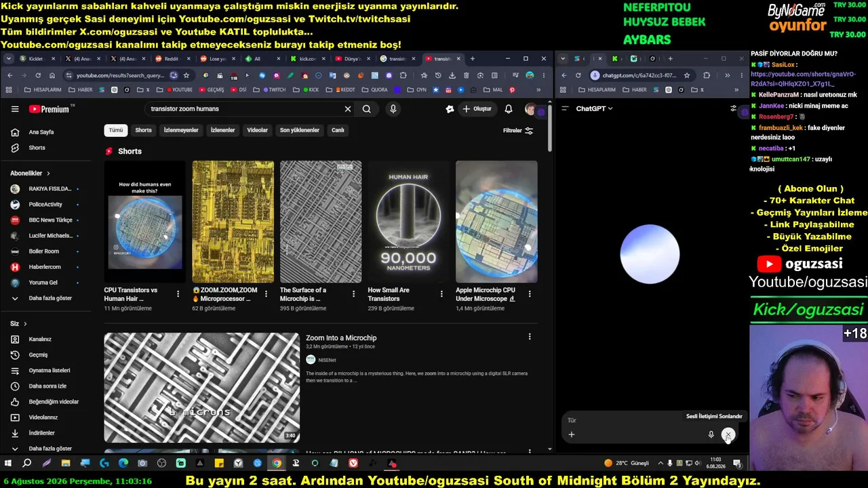Show more bookmarks in ChatGPT window bar
This screenshot has height=488, width=868.
(736, 89)
